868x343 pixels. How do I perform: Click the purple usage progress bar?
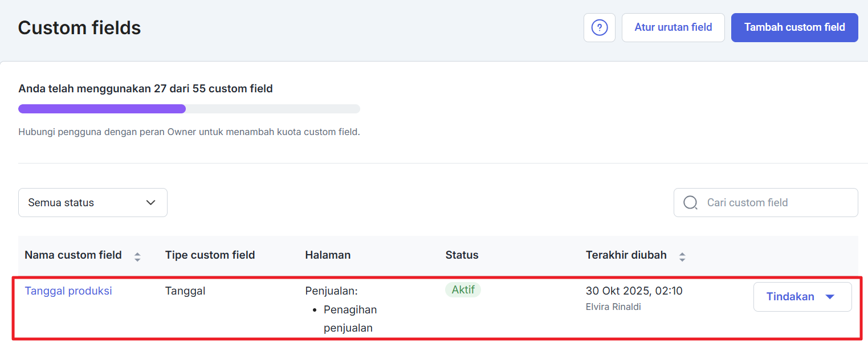tap(103, 109)
